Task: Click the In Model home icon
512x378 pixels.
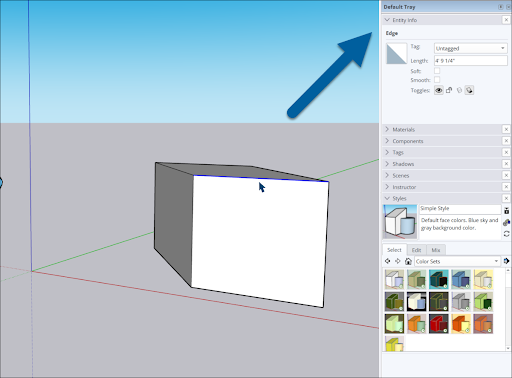Action: pos(408,261)
